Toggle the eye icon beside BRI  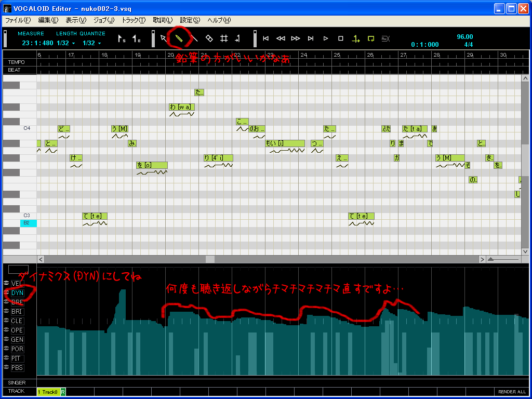[6, 311]
